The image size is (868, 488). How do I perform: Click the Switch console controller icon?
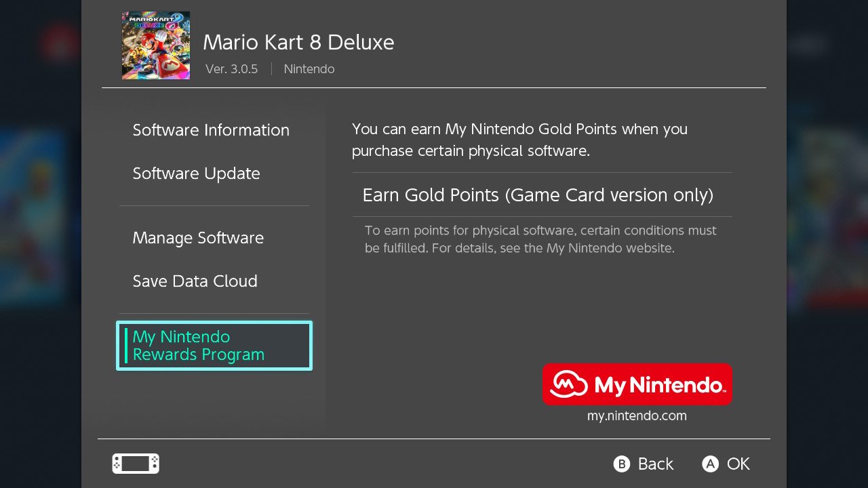coord(136,464)
